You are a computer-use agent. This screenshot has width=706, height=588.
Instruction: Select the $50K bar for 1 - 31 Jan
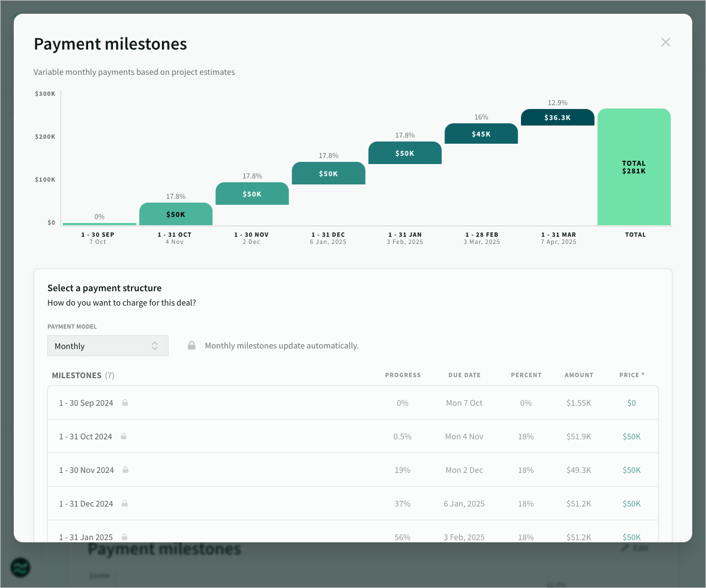pyautogui.click(x=405, y=153)
